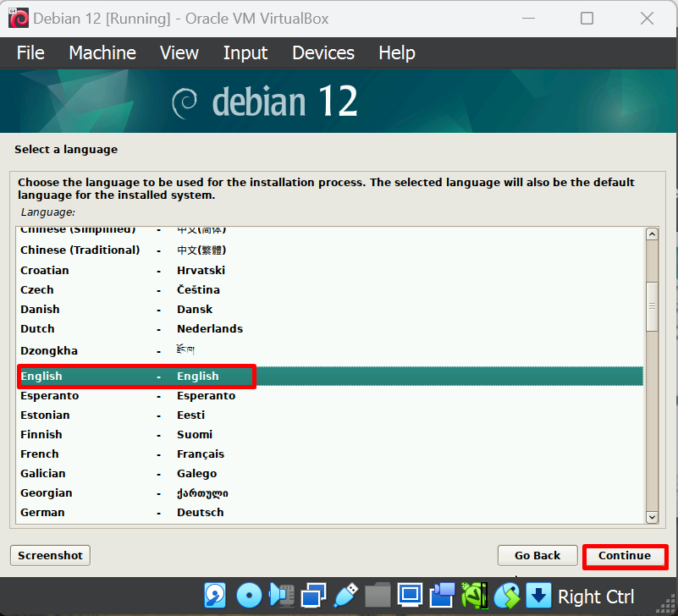Image resolution: width=678 pixels, height=616 pixels.
Task: Close the Debian 12 VirtualBox window
Action: tap(647, 18)
